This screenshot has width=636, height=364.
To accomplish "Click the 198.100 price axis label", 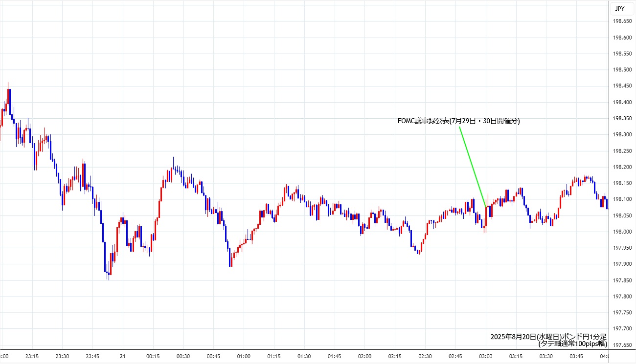I will pos(623,199).
